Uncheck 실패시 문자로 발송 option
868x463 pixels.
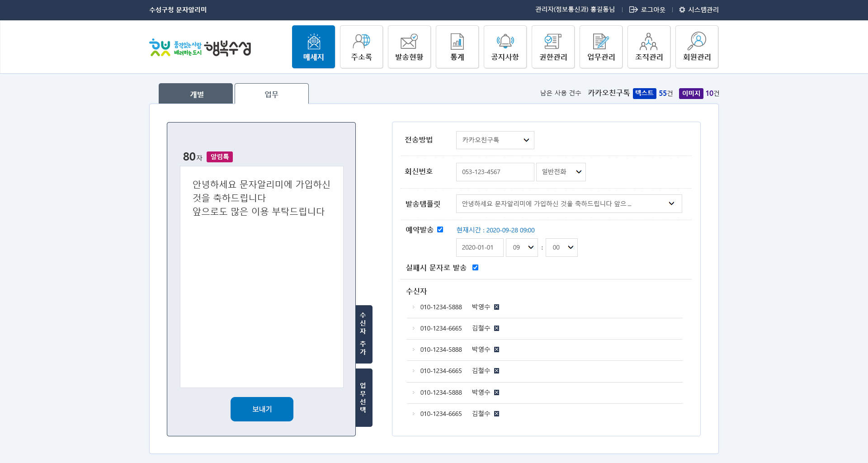475,267
